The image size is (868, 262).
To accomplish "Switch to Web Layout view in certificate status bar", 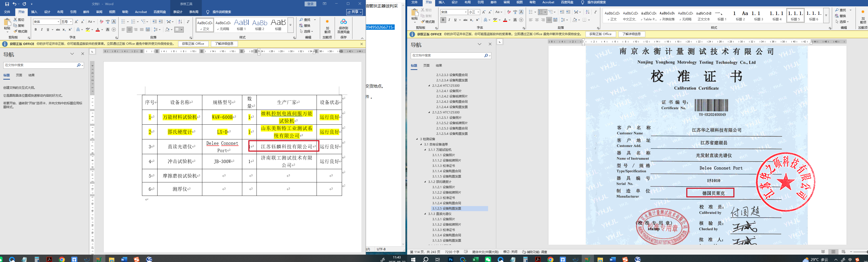I will [843, 252].
